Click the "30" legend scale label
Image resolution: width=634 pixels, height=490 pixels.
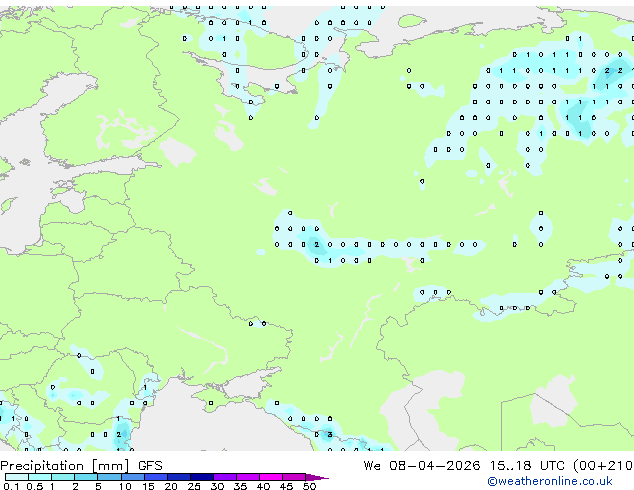pyautogui.click(x=217, y=486)
